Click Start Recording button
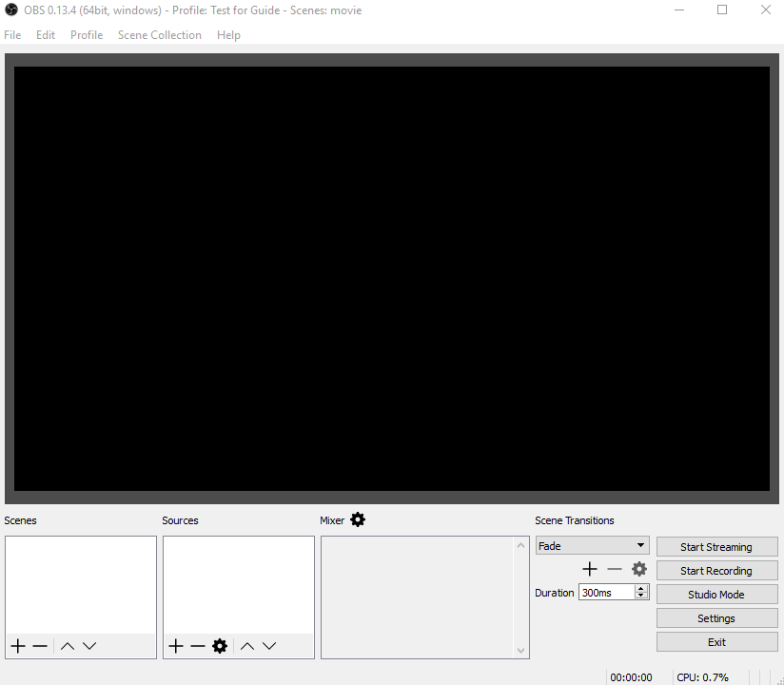784x685 pixels. coord(717,571)
